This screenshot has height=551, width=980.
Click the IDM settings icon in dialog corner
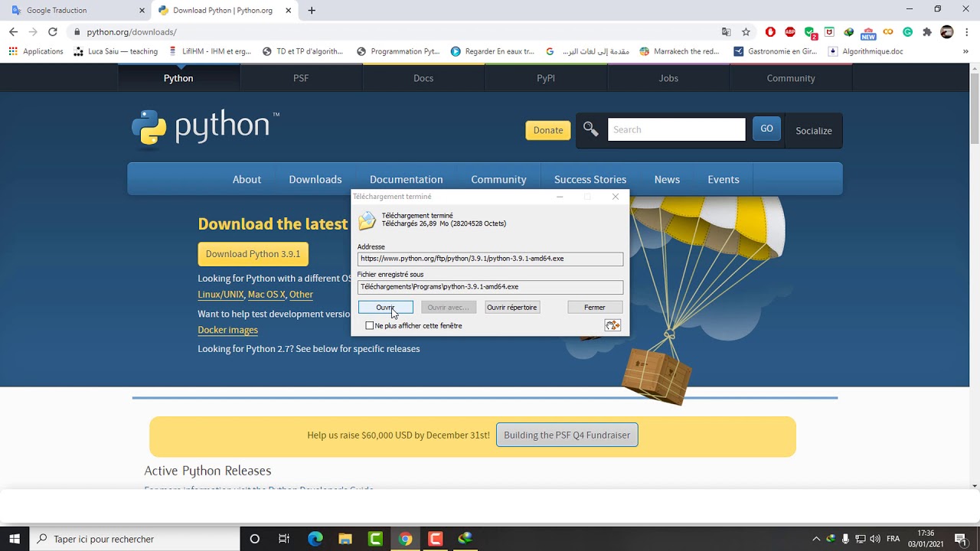[x=612, y=325]
